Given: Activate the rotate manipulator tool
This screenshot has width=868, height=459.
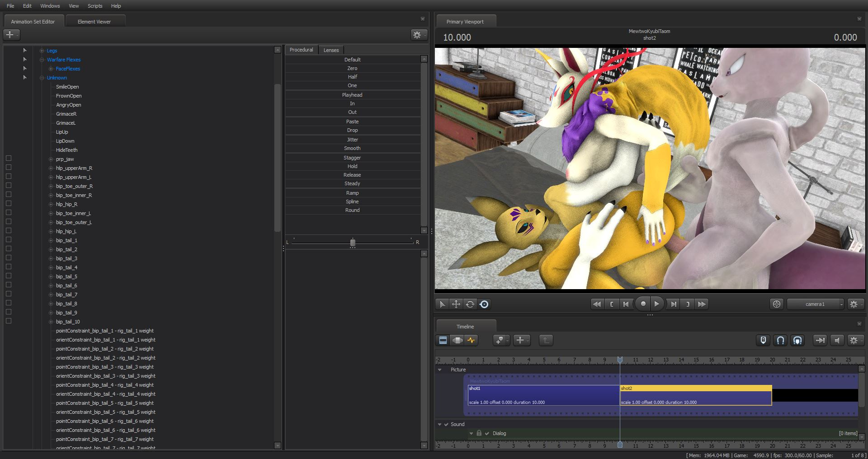Looking at the screenshot, I should [x=470, y=304].
